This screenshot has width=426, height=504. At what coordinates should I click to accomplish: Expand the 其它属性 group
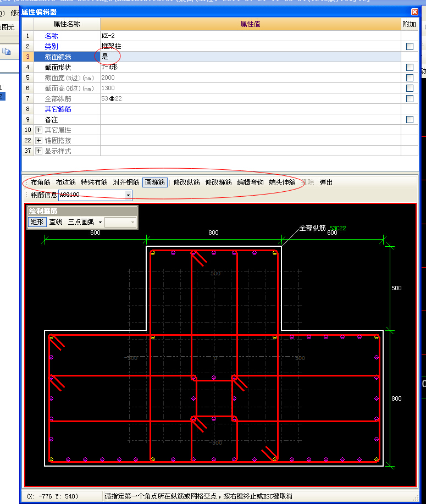38,130
